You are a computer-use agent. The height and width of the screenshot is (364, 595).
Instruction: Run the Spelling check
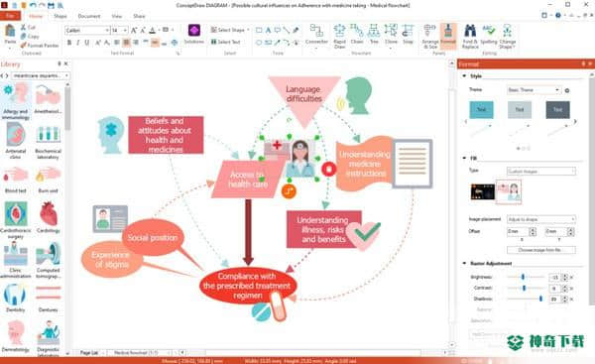[488, 34]
